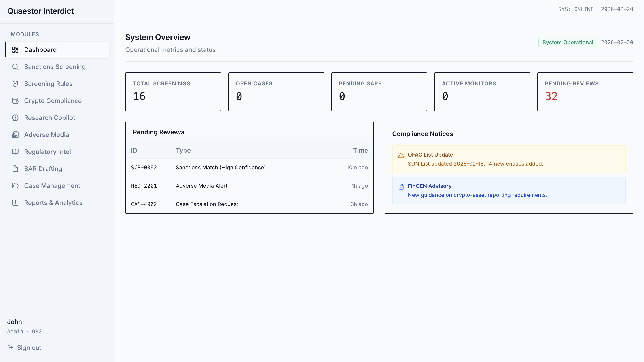Click the Pending Reviews metric card
644x362 pixels.
(x=585, y=92)
